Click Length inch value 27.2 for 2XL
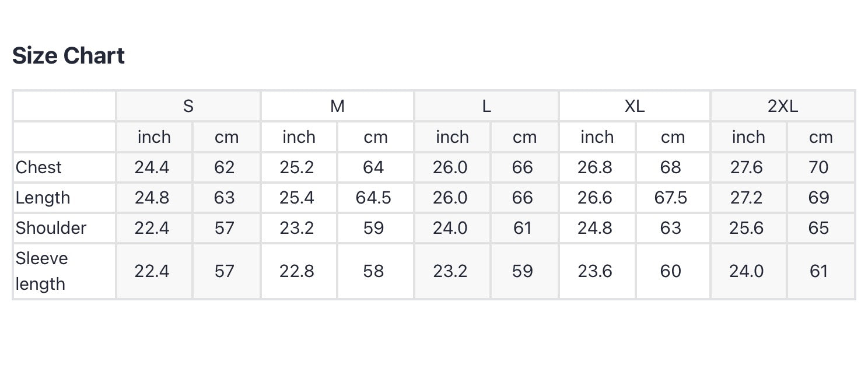This screenshot has width=868, height=375. click(747, 198)
